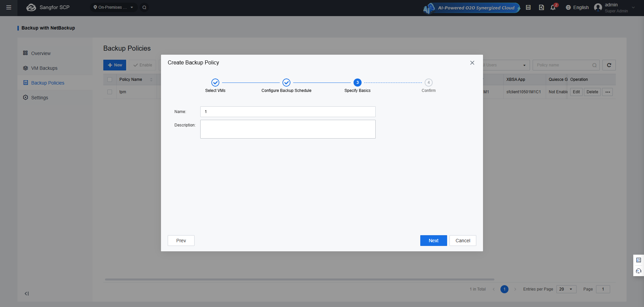Open admin user account menu
The image size is (644, 307).
click(x=614, y=7)
